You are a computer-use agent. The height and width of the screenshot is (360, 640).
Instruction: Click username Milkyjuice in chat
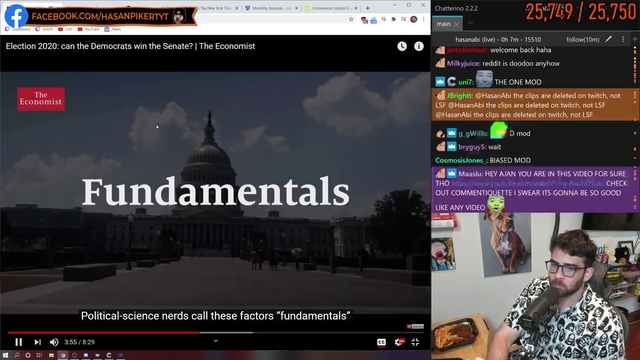(x=463, y=64)
